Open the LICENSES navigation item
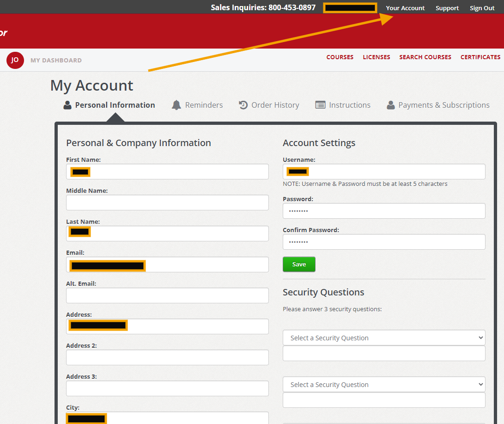 coord(376,57)
